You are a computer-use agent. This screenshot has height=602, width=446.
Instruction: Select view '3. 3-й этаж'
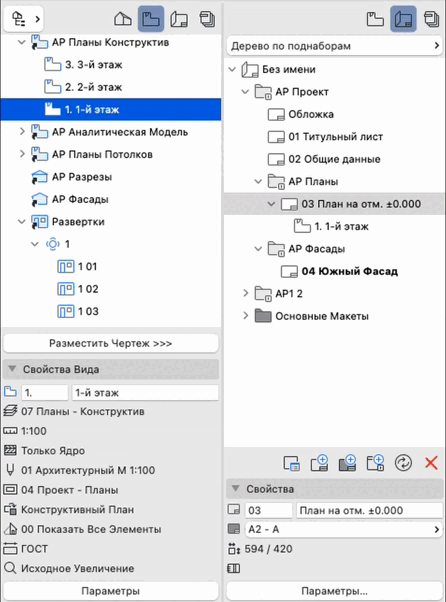click(x=93, y=64)
